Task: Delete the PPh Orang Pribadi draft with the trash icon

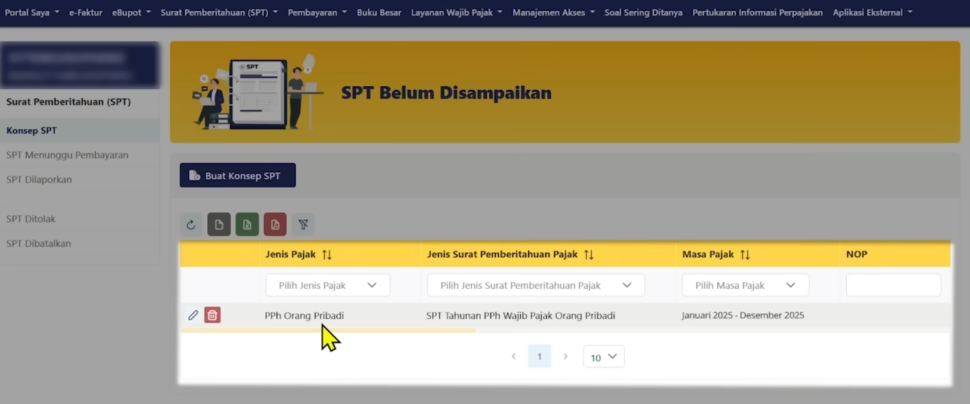Action: (x=212, y=315)
